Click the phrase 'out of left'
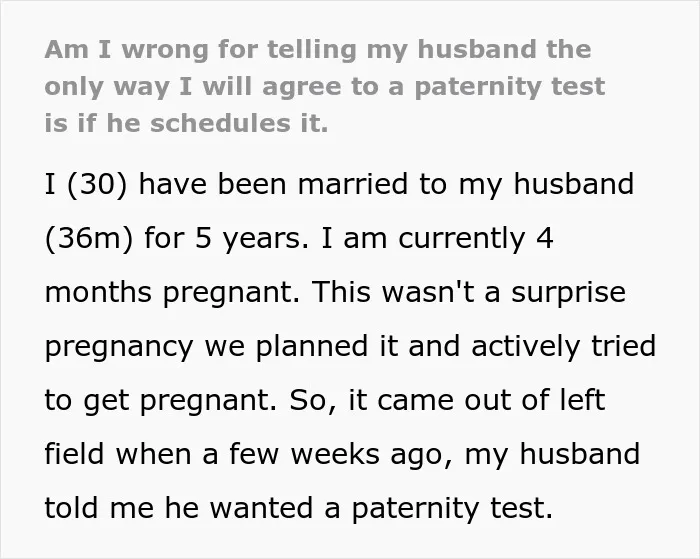This screenshot has height=559, width=700. pos(534,399)
